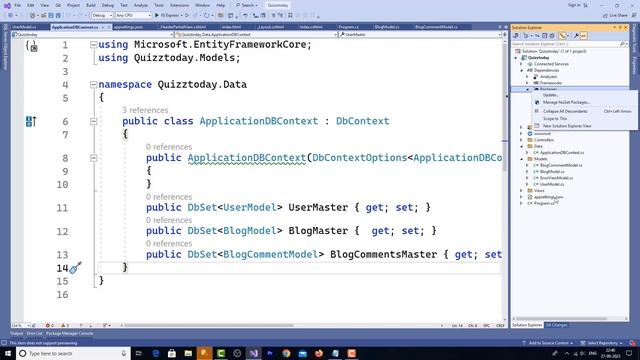Open the Package Manager Console tab
Screen dimensions: 640x360
click(x=69, y=333)
